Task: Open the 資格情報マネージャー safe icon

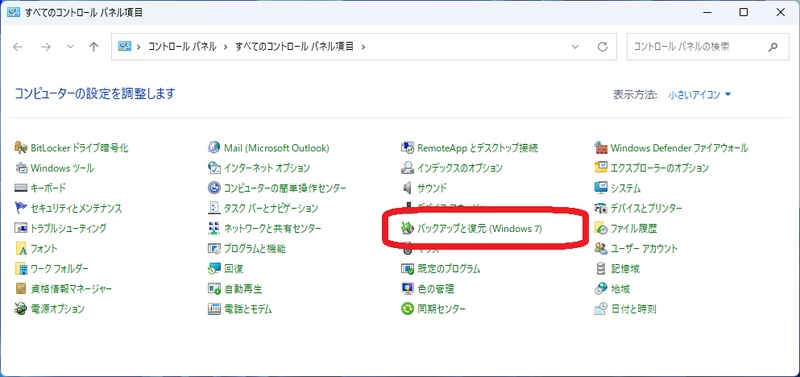Action: point(21,289)
